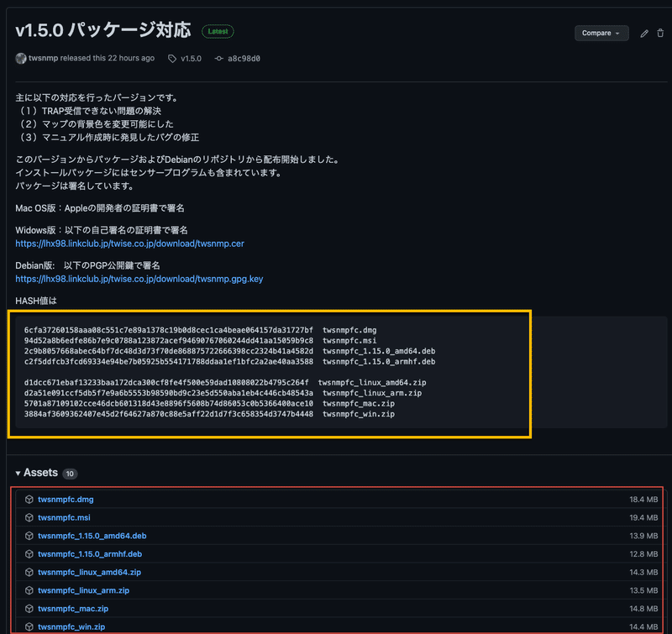The image size is (672, 634).
Task: Click package icon beside twsnmpfc_mac.zip
Action: 29,608
